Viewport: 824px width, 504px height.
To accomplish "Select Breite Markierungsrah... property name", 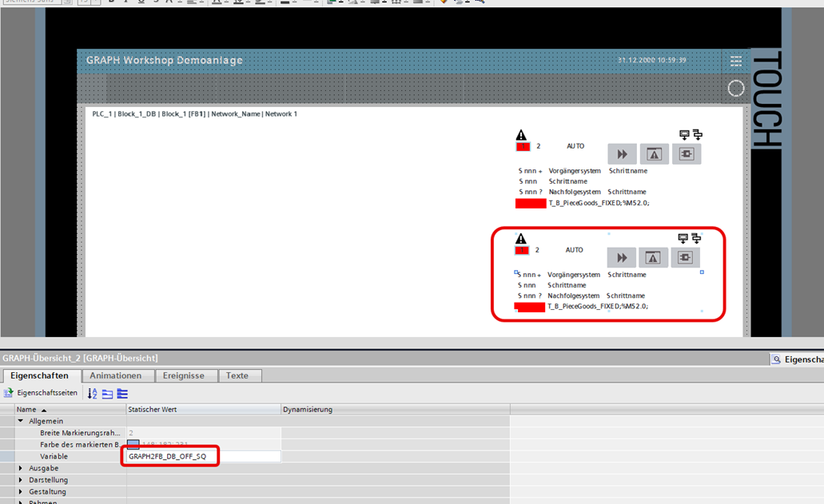I will [80, 433].
